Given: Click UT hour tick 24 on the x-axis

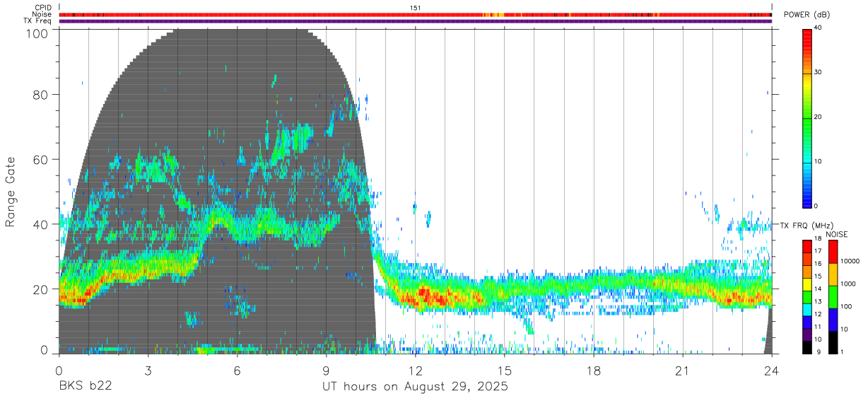Looking at the screenshot, I should [x=771, y=371].
